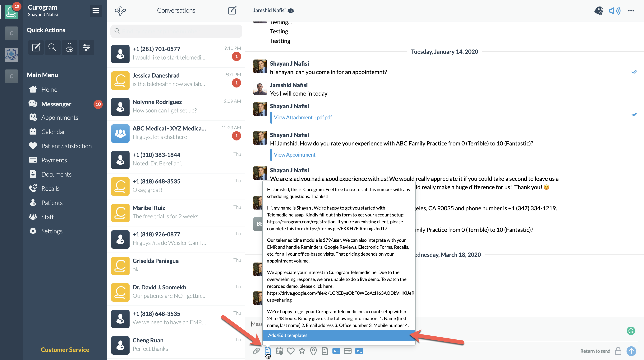The height and width of the screenshot is (360, 644).
Task: Open Messenger in the main menu
Action: pyautogui.click(x=56, y=104)
